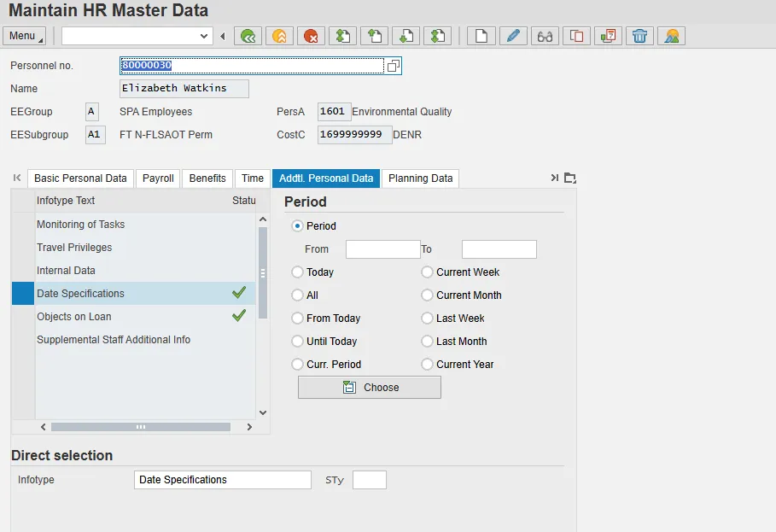Switch to the Payroll tab
776x532 pixels.
click(158, 178)
